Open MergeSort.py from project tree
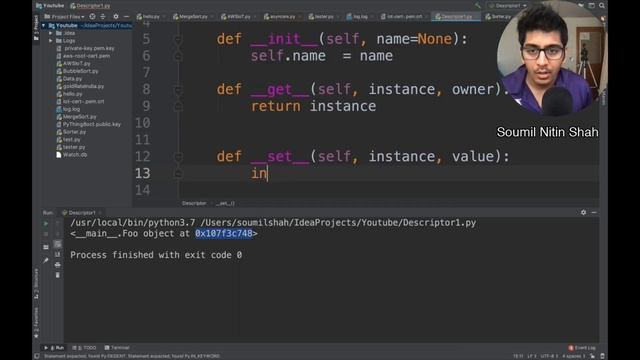640x360 pixels. (76, 117)
